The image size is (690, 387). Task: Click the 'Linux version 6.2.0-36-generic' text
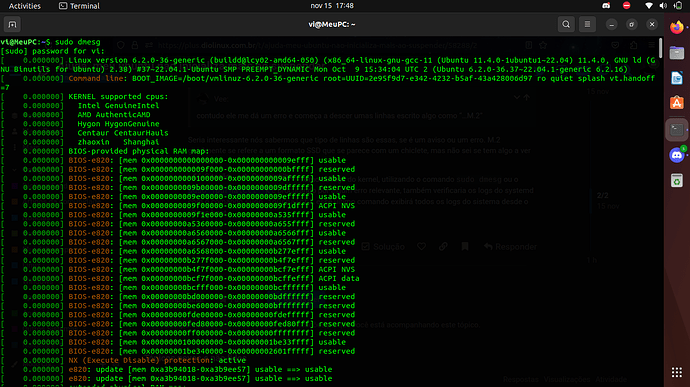click(136, 60)
